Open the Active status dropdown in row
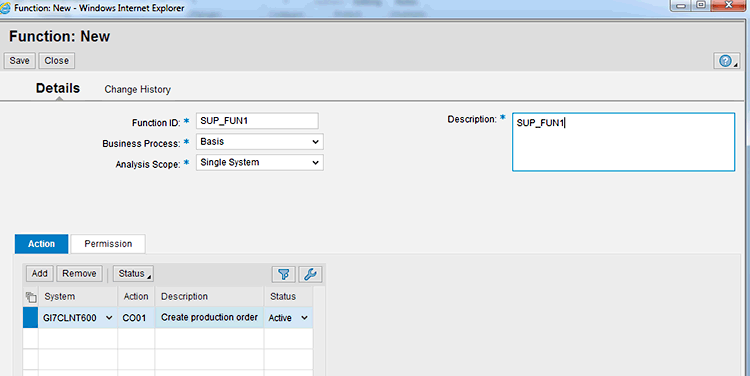750x376 pixels. tap(304, 318)
